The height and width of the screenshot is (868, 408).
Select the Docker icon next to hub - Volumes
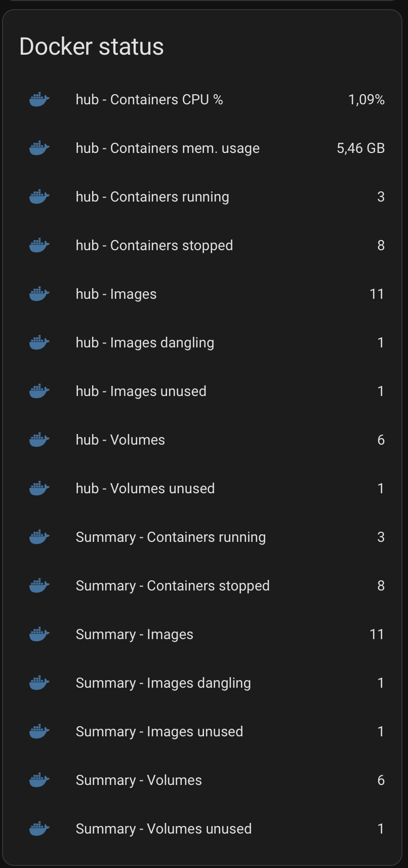click(39, 440)
